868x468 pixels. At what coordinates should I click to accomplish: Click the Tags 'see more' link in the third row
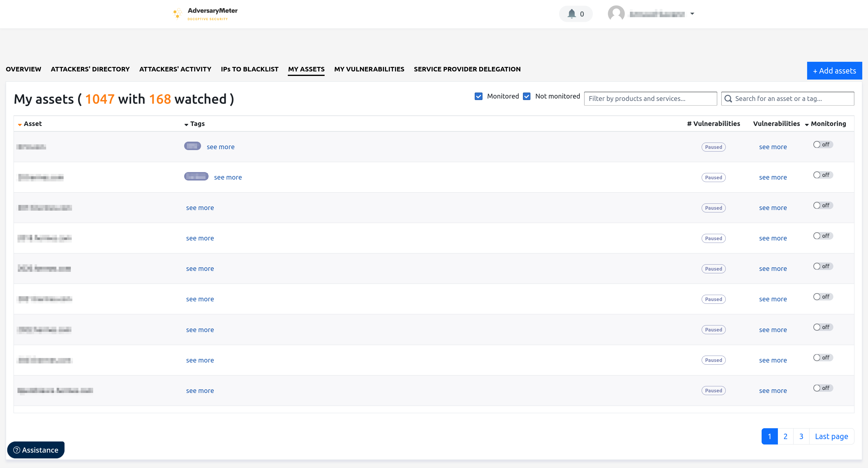(x=200, y=208)
